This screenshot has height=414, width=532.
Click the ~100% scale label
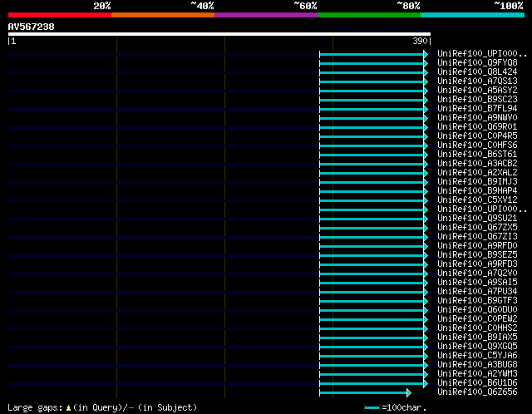click(509, 6)
